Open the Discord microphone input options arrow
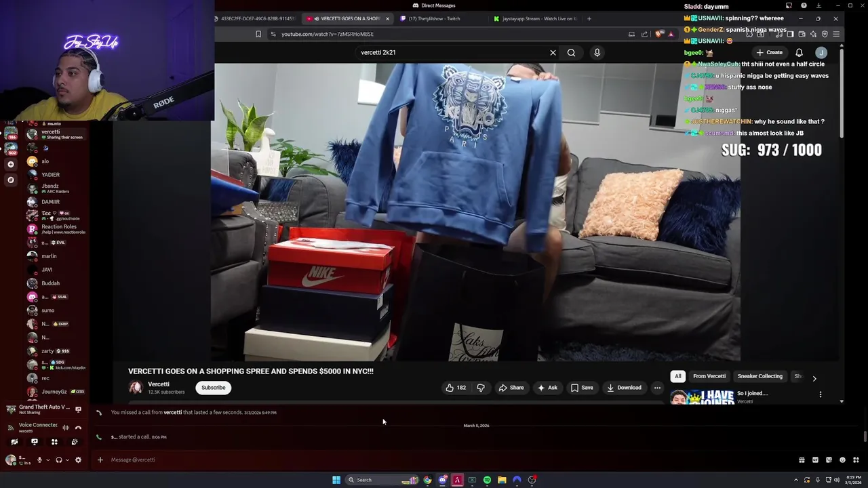This screenshot has width=868, height=488. point(47,460)
